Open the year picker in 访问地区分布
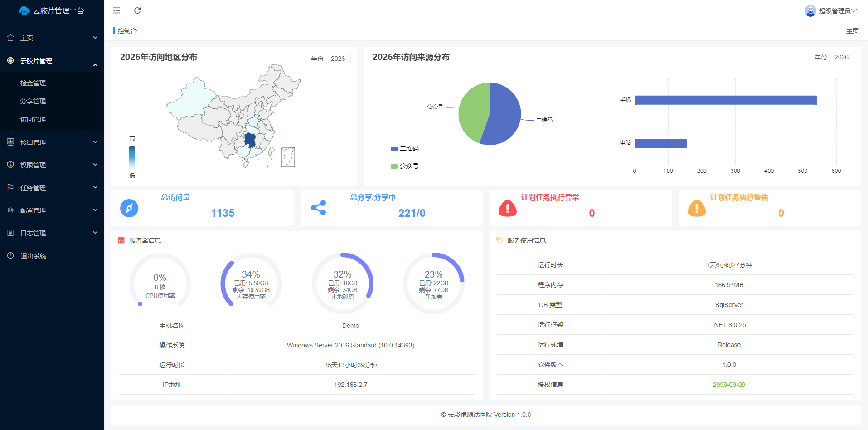868x430 pixels. 338,59
